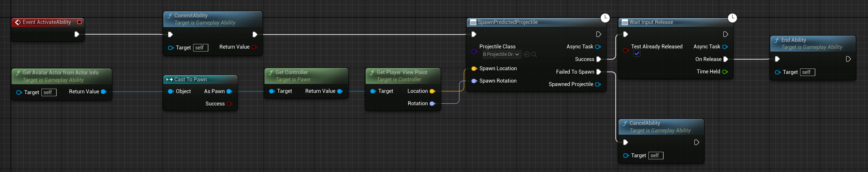This screenshot has height=172, width=868.
Task: Click Cast To Pawn Object input pin
Action: pos(171,92)
